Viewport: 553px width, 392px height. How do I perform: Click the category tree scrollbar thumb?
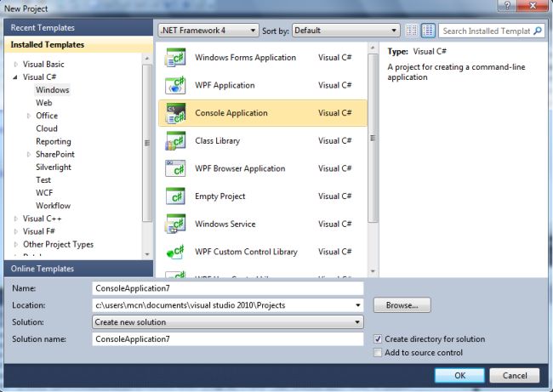pos(147,143)
